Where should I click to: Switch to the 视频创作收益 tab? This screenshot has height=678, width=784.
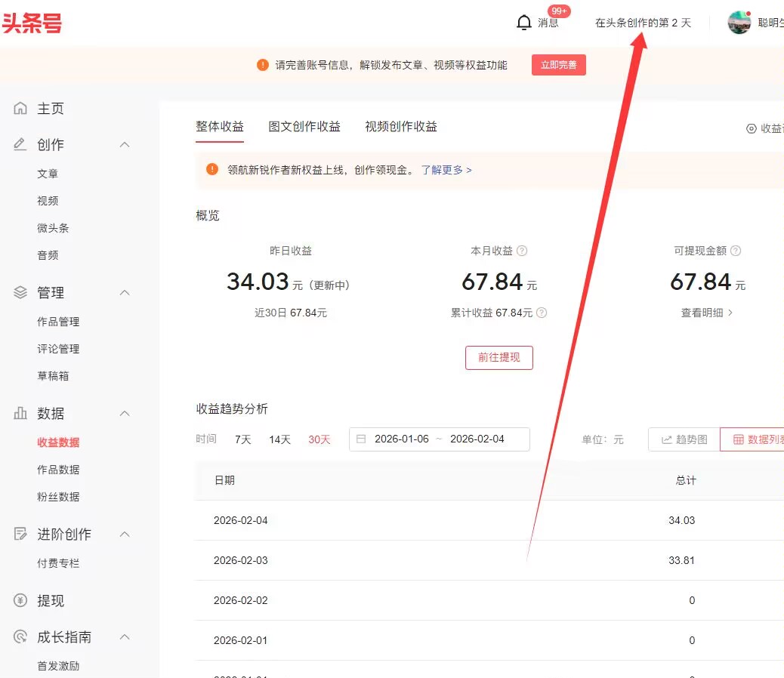[400, 126]
